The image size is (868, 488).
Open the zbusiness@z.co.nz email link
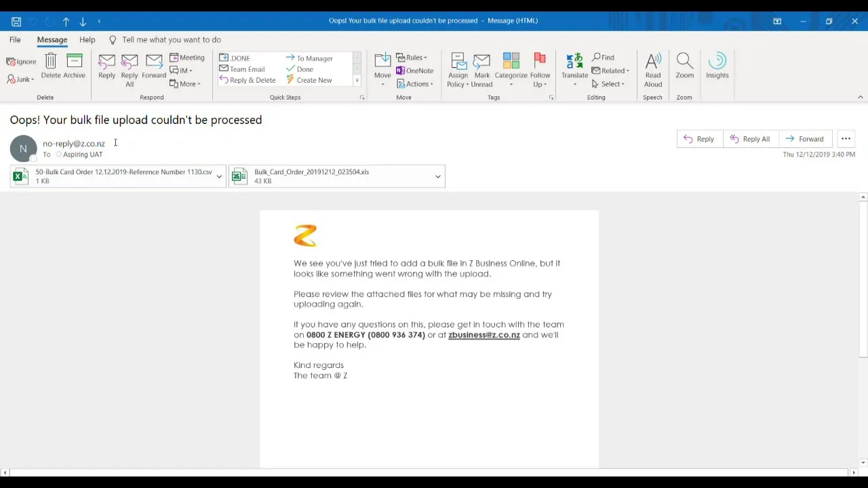tap(484, 335)
